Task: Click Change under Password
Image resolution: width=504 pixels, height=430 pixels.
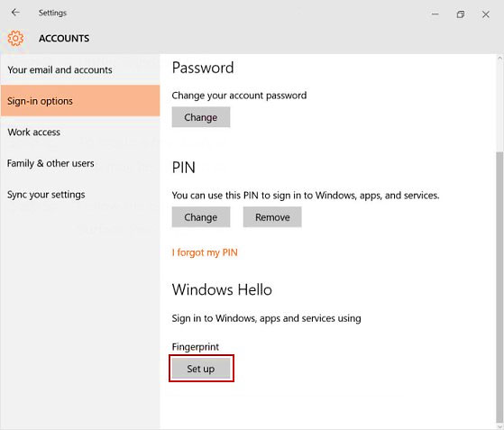Action: coord(201,117)
